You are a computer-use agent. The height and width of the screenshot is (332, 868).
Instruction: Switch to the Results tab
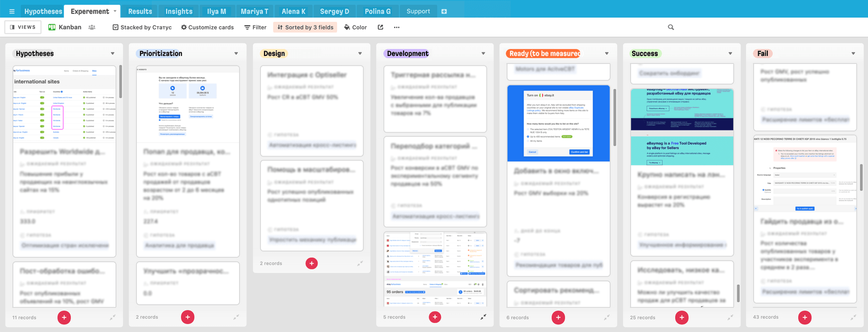140,11
